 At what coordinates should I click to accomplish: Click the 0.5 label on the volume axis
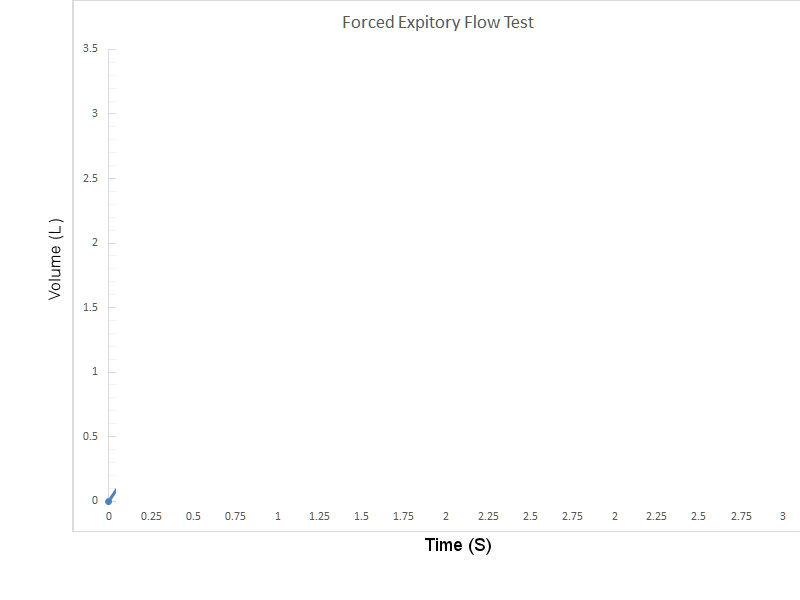90,436
